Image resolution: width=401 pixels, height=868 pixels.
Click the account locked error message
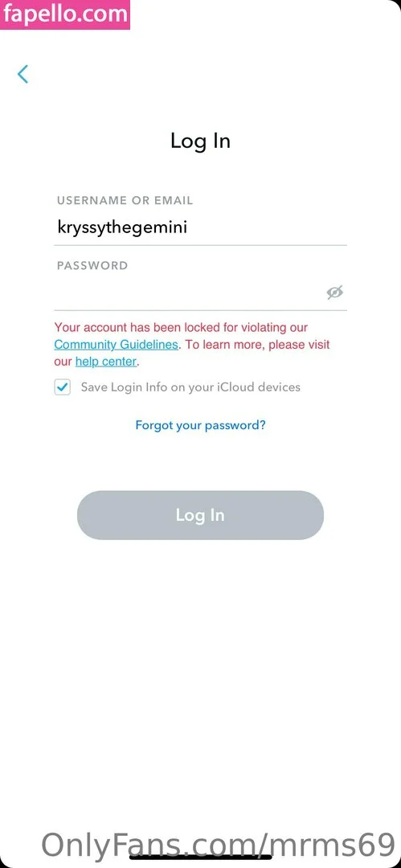pos(192,344)
